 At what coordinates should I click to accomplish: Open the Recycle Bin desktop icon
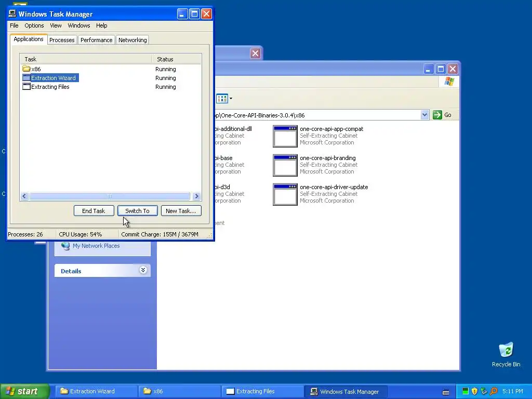(x=506, y=354)
